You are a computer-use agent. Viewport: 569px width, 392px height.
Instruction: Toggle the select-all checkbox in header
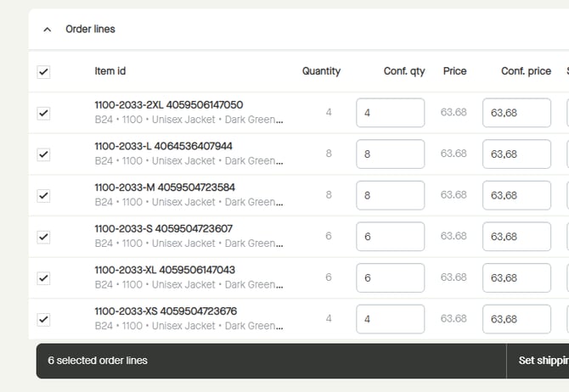point(43,72)
